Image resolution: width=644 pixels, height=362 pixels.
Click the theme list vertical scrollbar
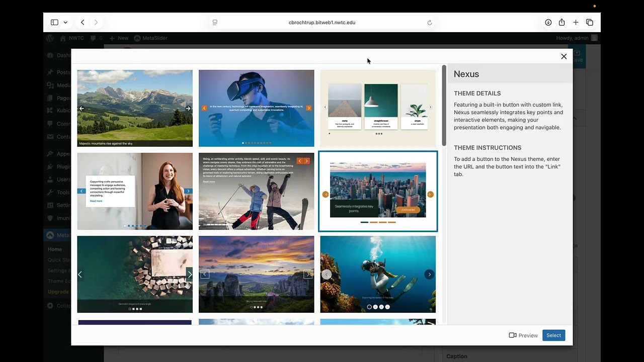click(444, 106)
